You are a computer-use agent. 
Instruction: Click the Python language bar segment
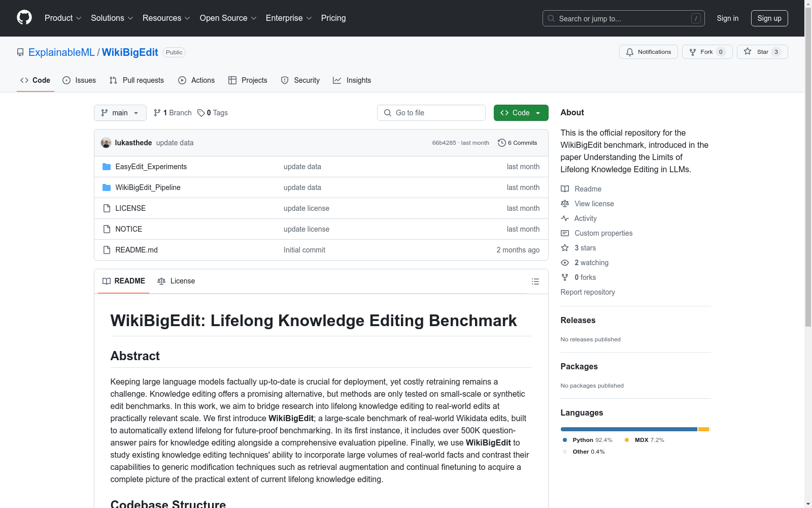point(629,429)
